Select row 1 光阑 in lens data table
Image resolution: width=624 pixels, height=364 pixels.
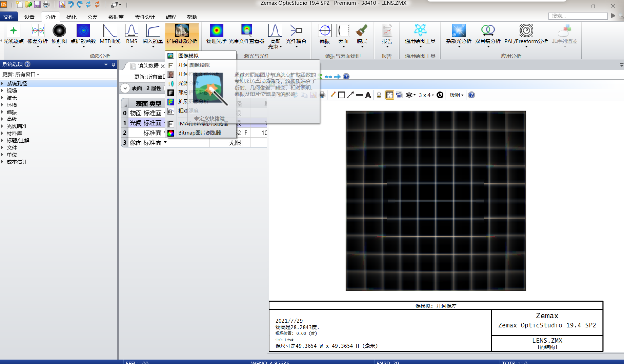pyautogui.click(x=125, y=123)
